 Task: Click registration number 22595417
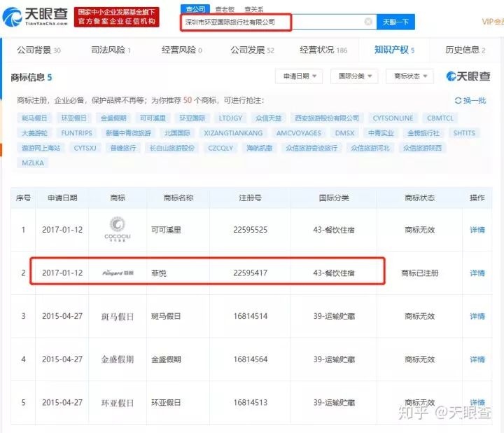pos(251,273)
